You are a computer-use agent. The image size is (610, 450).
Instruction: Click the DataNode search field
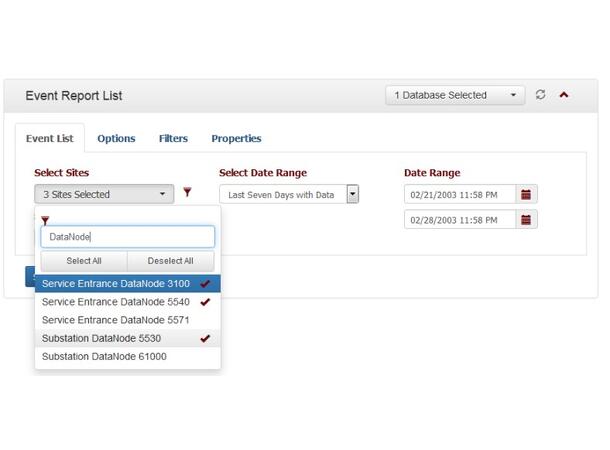tap(128, 237)
